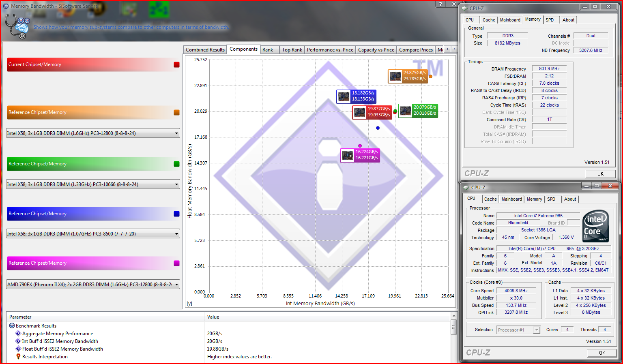Viewport: 623px width, 364px height.
Task: Open the Compare Prices tab
Action: [416, 50]
